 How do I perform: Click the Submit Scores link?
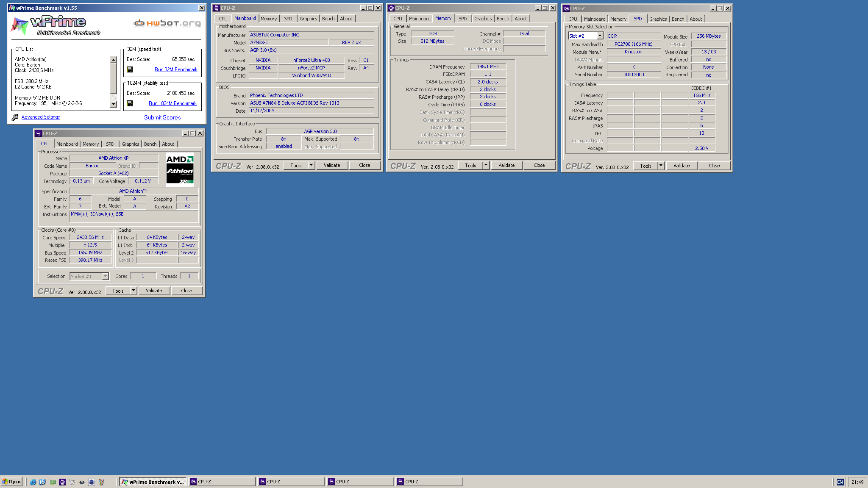(162, 118)
